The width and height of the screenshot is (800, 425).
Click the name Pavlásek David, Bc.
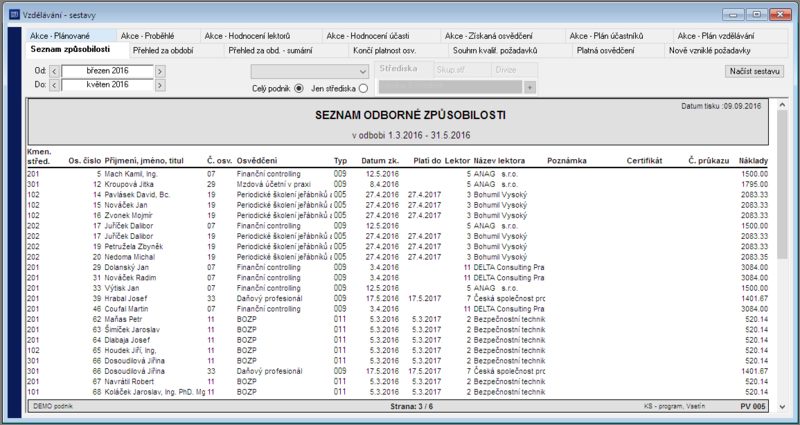[x=137, y=195]
